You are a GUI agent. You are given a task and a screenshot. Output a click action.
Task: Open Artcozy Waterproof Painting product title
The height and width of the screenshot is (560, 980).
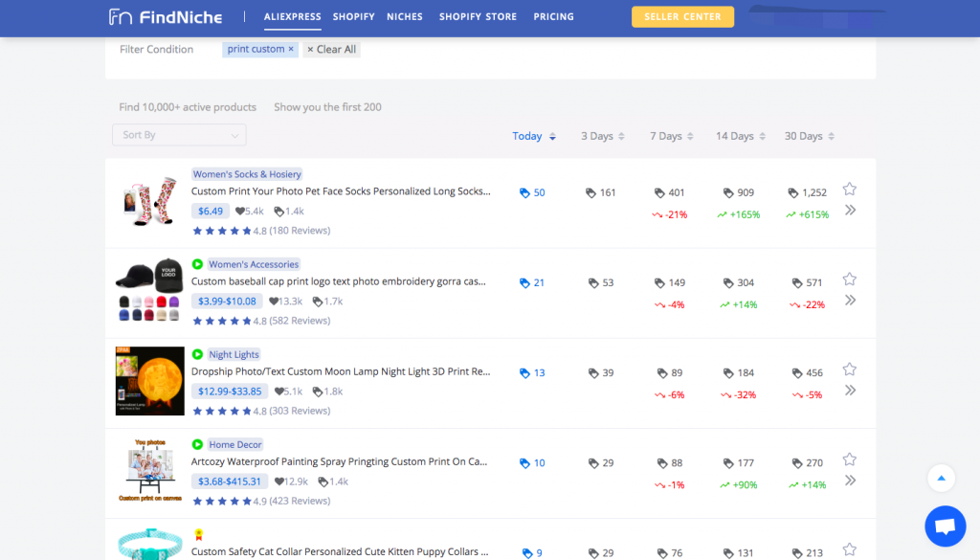340,461
